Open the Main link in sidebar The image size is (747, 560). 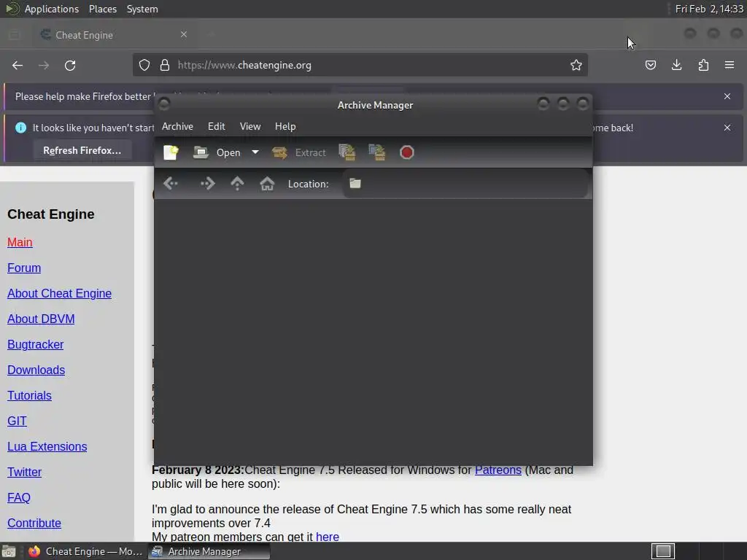point(20,242)
